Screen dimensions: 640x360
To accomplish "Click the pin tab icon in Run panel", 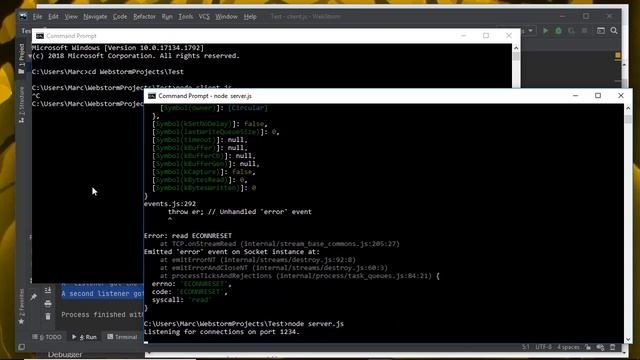I will tap(34, 297).
